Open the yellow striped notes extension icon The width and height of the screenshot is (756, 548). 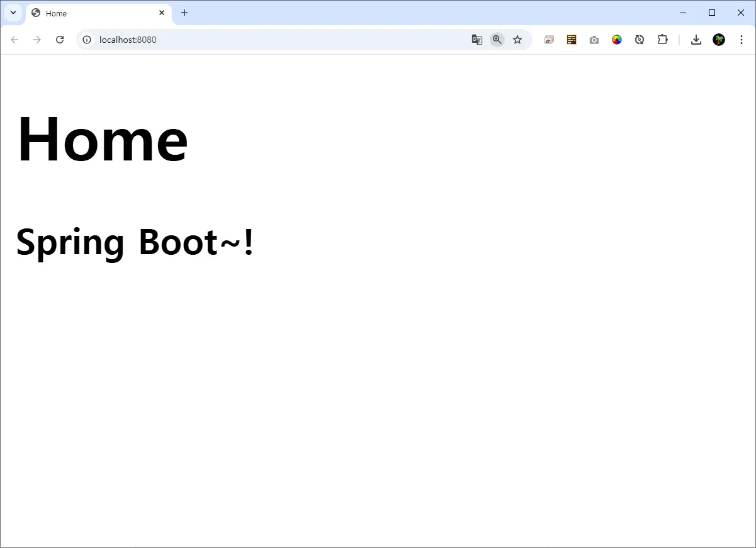click(x=572, y=40)
